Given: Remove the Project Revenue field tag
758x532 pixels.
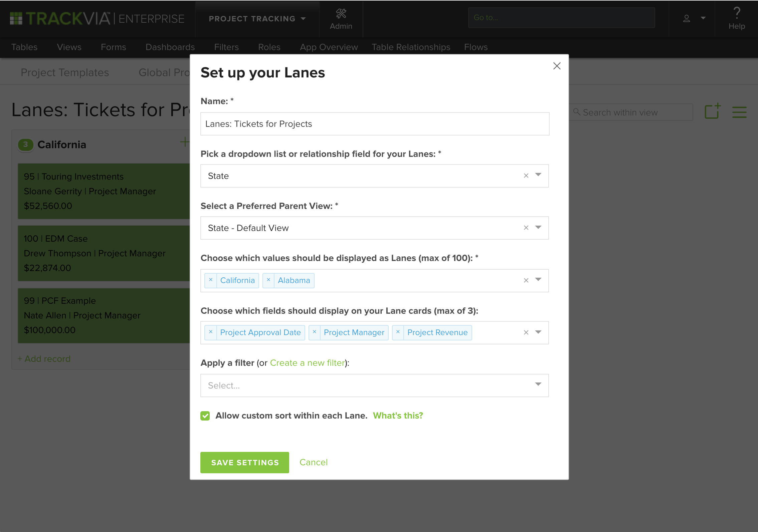Looking at the screenshot, I should (x=398, y=332).
